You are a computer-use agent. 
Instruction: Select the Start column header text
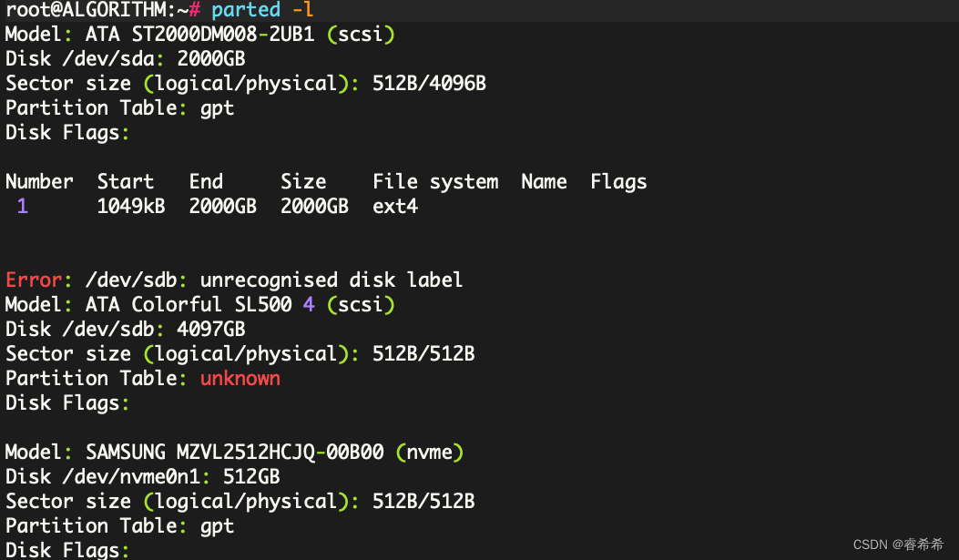click(x=126, y=181)
